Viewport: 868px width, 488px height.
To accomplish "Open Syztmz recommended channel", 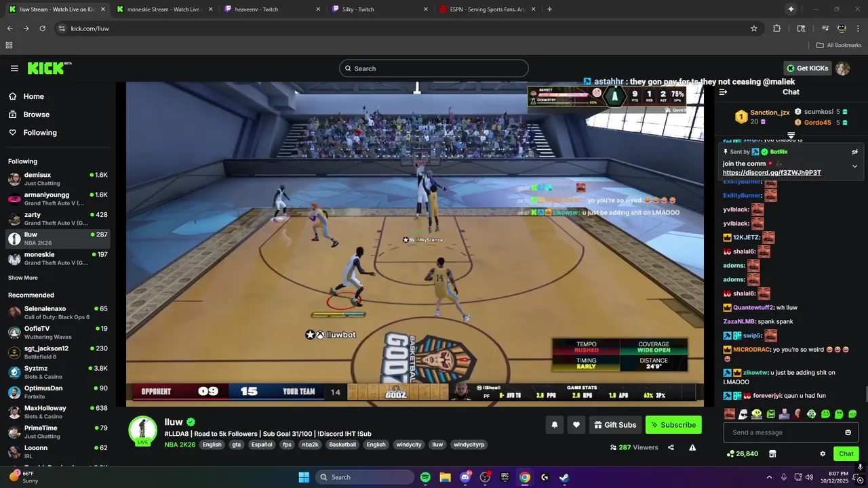I will [x=58, y=372].
